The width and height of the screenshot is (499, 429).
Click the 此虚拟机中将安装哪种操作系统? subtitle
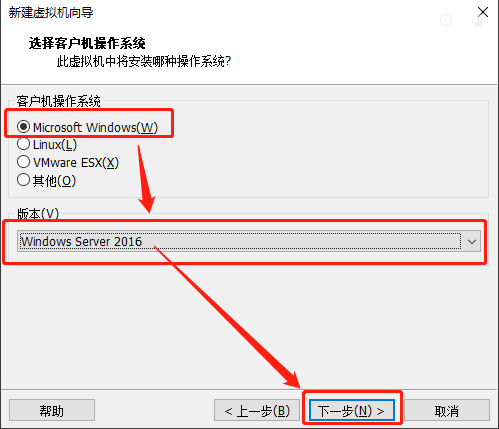pos(144,61)
